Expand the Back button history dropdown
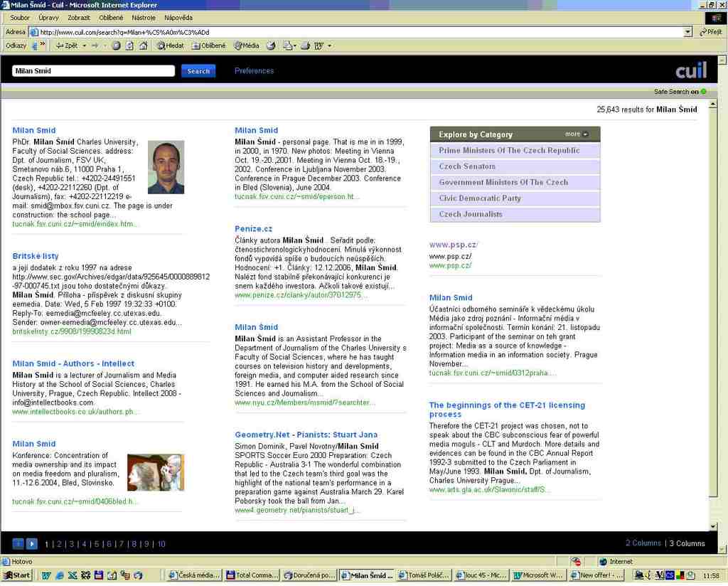728x586 pixels. point(84,46)
